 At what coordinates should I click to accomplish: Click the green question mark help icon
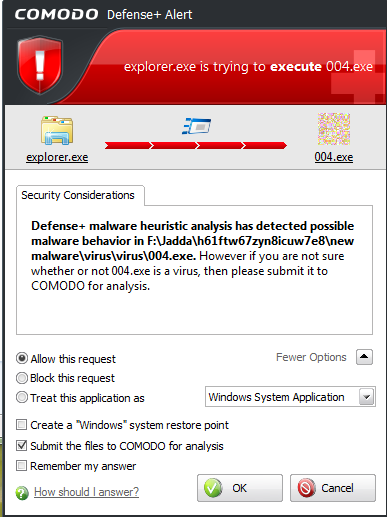point(22,493)
